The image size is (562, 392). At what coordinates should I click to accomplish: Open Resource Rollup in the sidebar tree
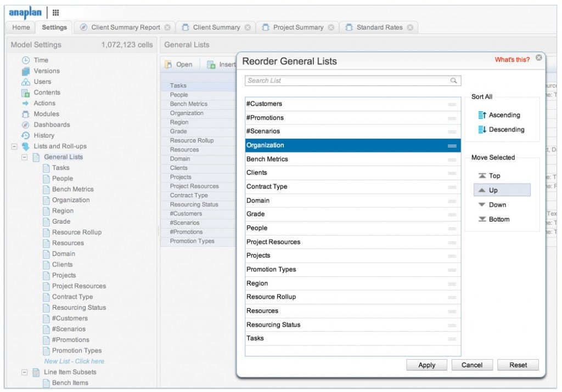coord(77,232)
